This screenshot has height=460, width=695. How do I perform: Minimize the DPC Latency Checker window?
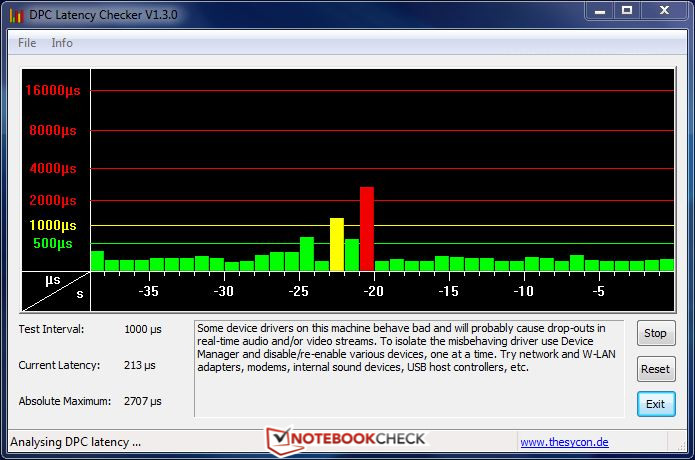(600, 11)
